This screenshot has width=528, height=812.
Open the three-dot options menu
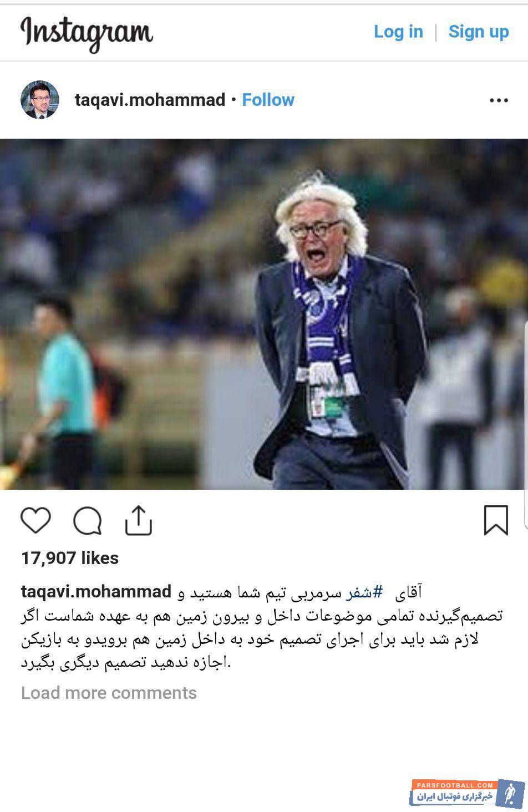pyautogui.click(x=499, y=100)
